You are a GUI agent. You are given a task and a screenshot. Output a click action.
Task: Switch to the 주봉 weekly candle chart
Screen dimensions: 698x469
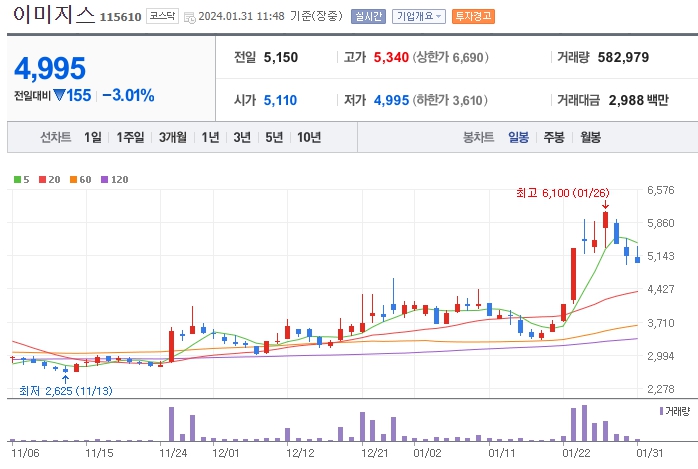click(554, 137)
